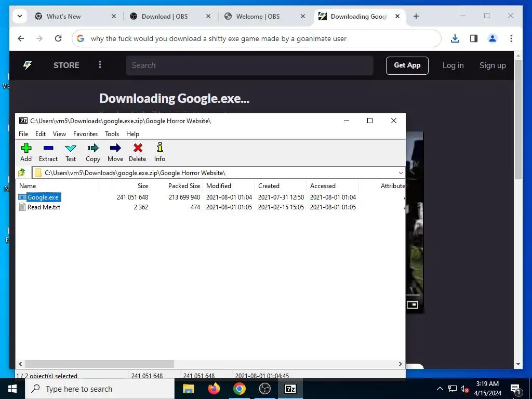Click the 7-Zip horizontal scrollbar thumb

[99, 364]
